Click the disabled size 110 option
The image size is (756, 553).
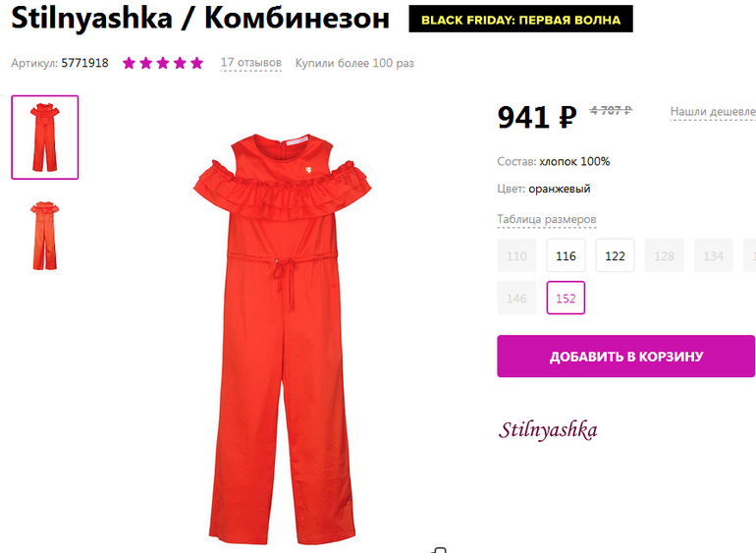pyautogui.click(x=516, y=255)
